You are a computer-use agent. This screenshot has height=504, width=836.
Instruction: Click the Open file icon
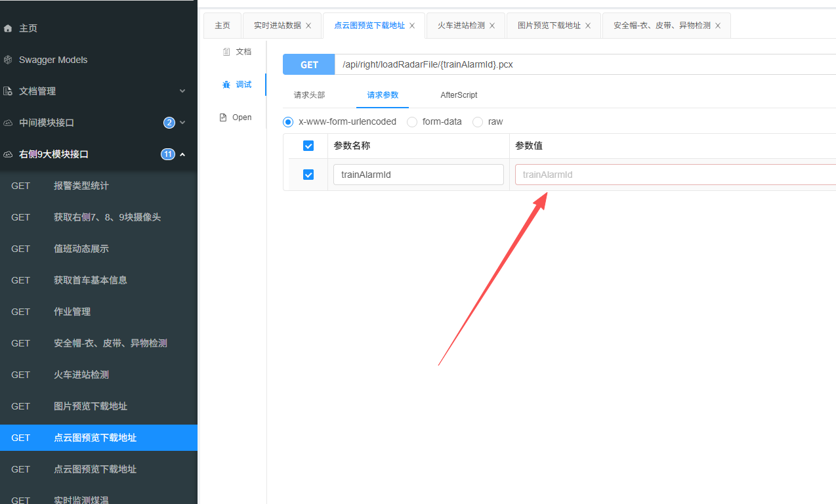point(223,117)
